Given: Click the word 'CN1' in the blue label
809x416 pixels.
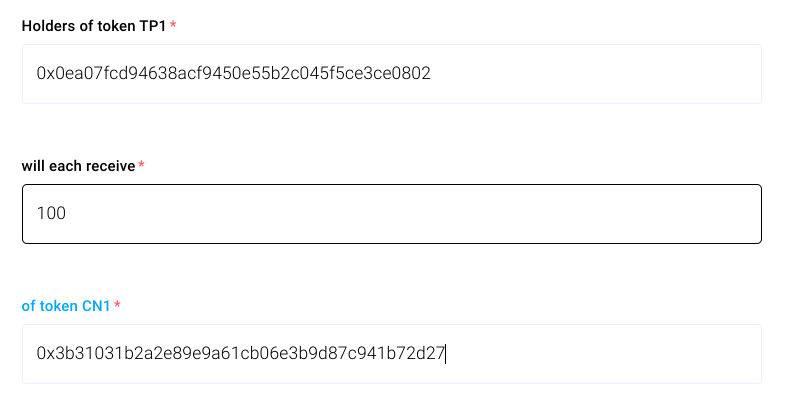Looking at the screenshot, I should tap(97, 305).
